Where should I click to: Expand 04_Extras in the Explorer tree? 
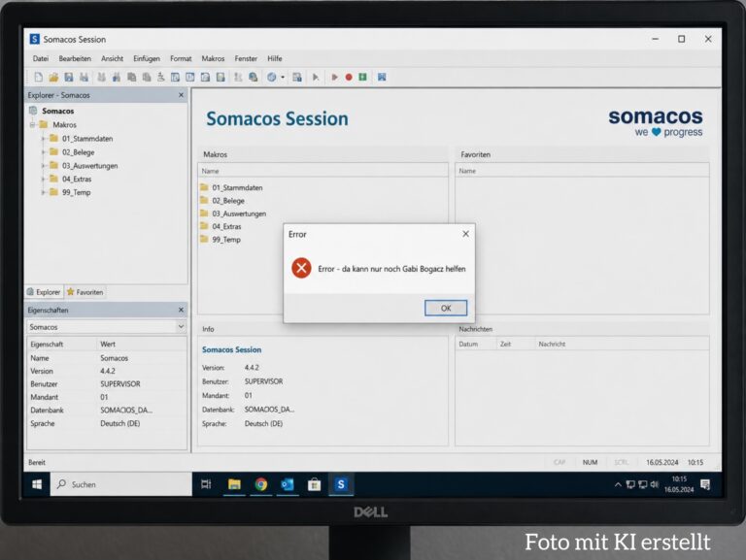[x=43, y=179]
